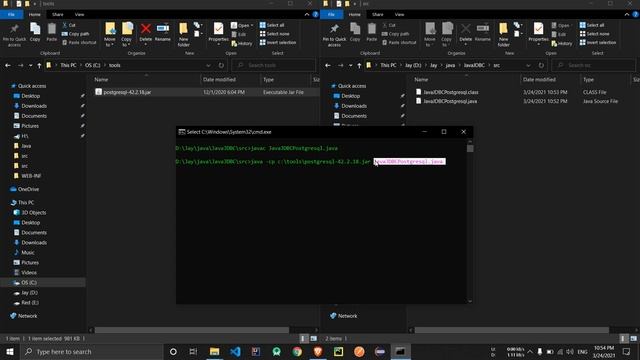Click Pin to Quick access in src window

click(x=334, y=35)
